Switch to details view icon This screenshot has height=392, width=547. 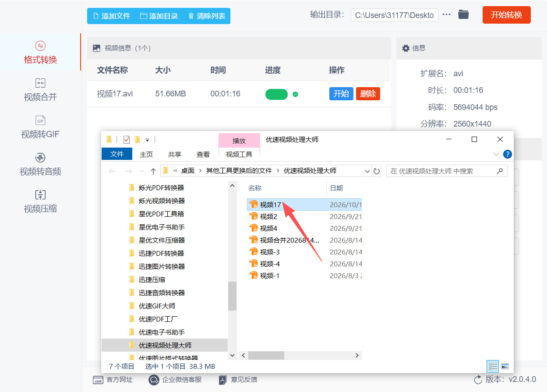tap(493, 366)
